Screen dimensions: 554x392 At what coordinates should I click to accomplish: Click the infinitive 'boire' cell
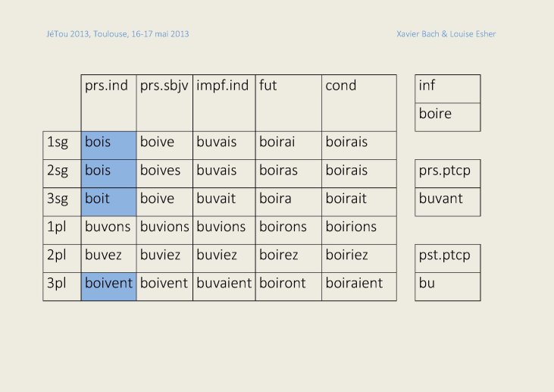point(448,118)
